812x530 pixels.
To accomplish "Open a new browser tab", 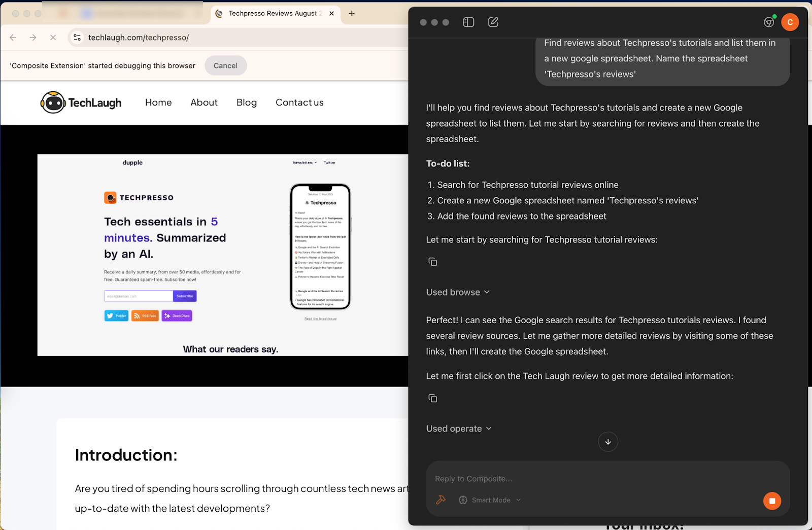I will click(352, 14).
